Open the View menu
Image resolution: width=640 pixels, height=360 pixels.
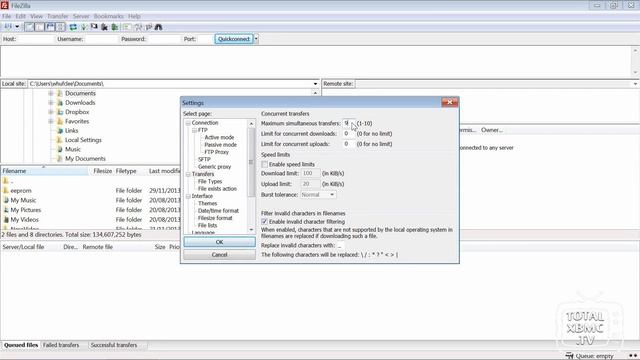(36, 16)
